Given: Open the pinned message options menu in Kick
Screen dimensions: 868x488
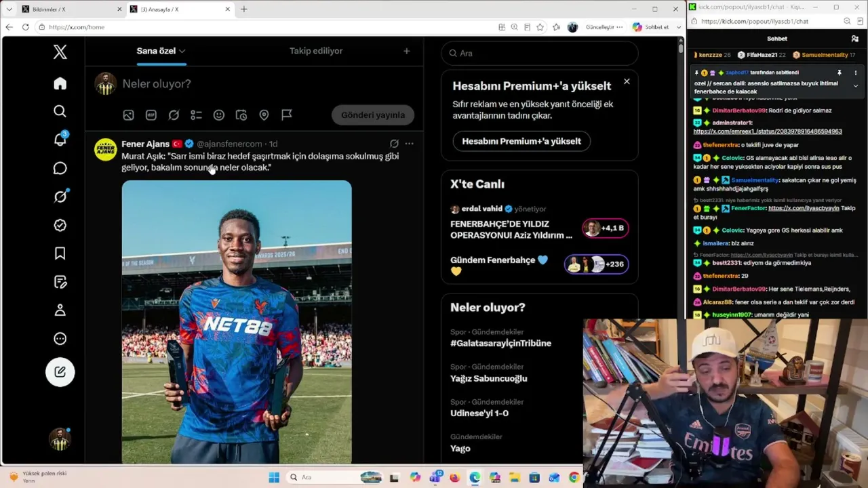Looking at the screenshot, I should [x=855, y=73].
